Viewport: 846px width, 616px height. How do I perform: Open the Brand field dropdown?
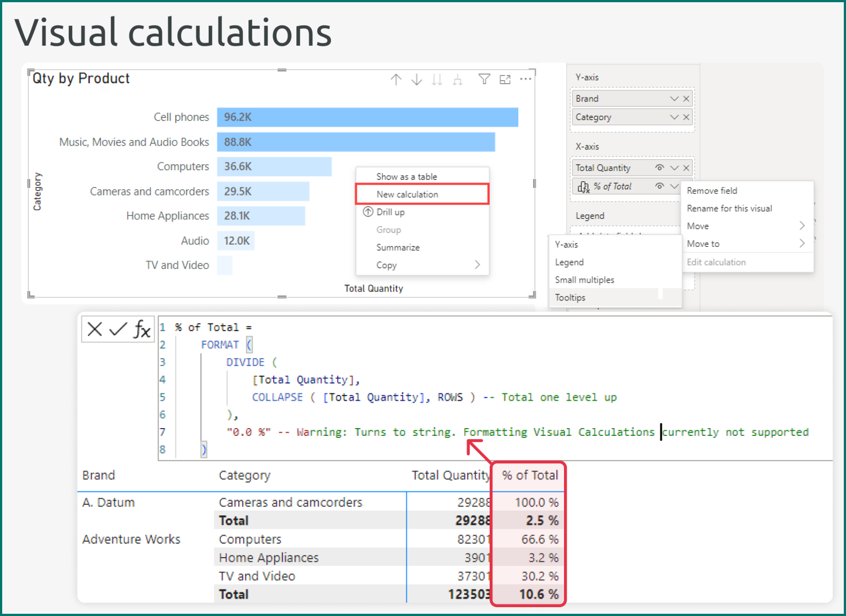coord(674,98)
